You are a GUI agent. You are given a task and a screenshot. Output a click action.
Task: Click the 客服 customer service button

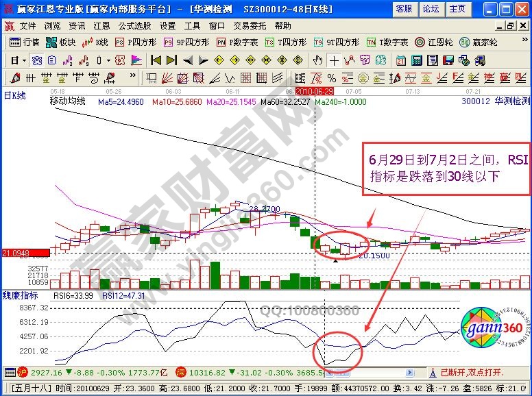404,9
